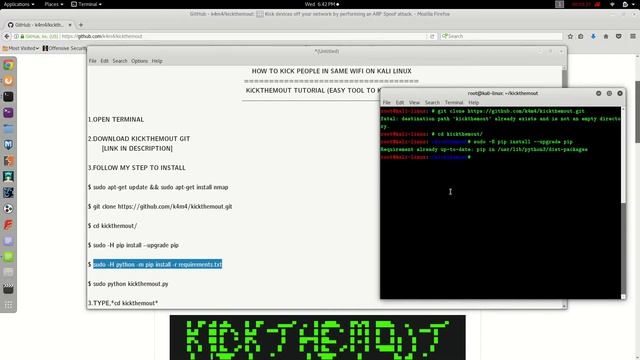Click the highlighted pip install requirements line
This screenshot has height=360, width=640.
[x=158, y=264]
